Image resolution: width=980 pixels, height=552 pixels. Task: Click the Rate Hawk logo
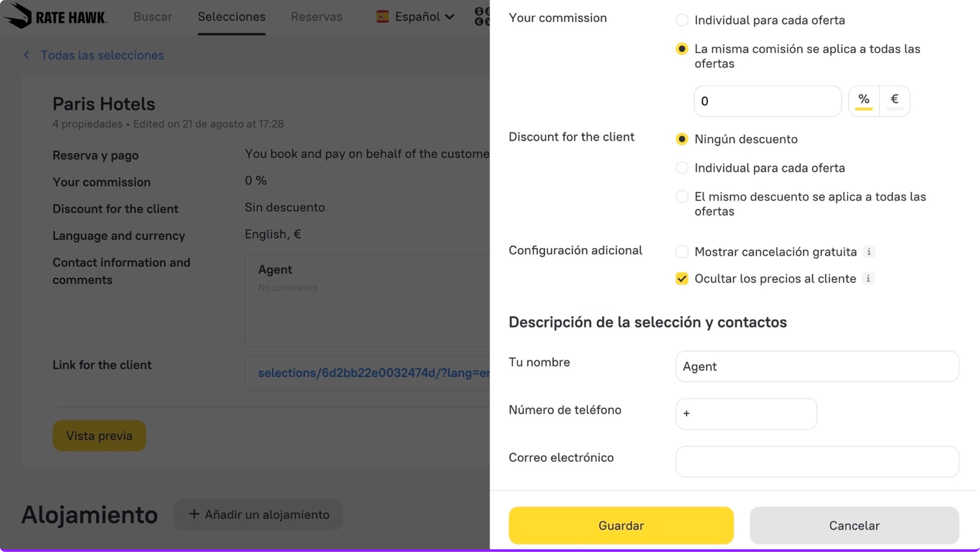coord(56,16)
